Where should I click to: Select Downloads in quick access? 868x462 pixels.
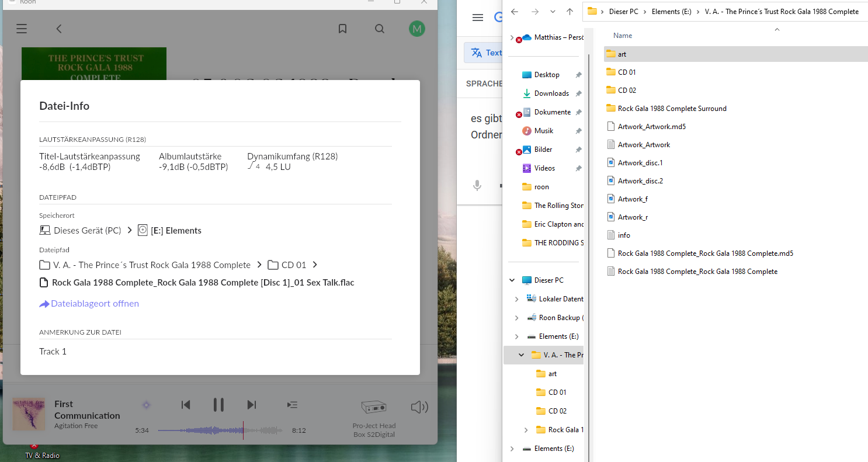(551, 93)
